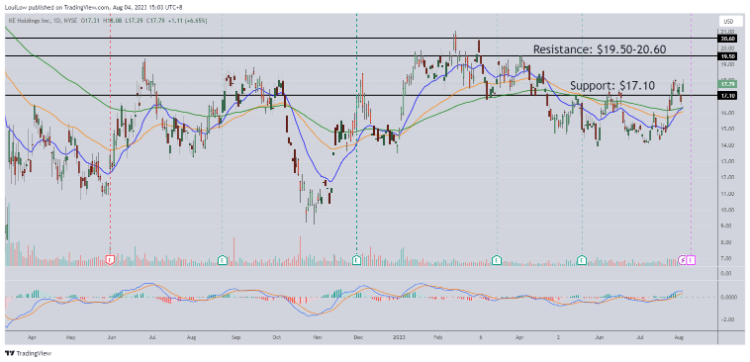Click the purple upcoming earnings E marker
The height and width of the screenshot is (362, 750).
pyautogui.click(x=691, y=260)
